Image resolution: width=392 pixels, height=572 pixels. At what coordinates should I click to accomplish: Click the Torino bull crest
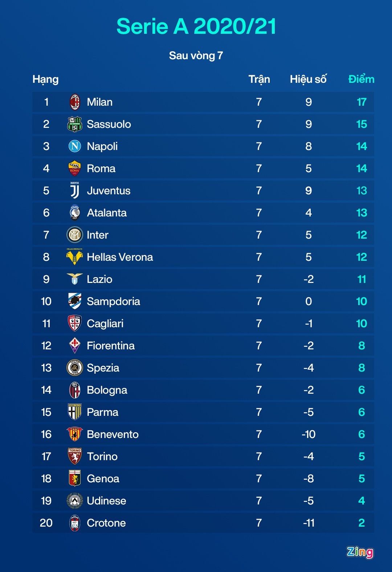pos(75,456)
